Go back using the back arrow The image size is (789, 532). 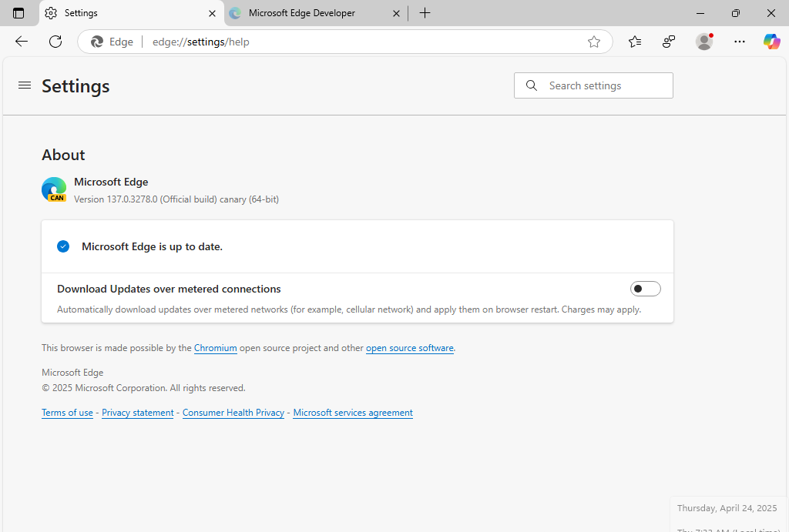point(22,42)
